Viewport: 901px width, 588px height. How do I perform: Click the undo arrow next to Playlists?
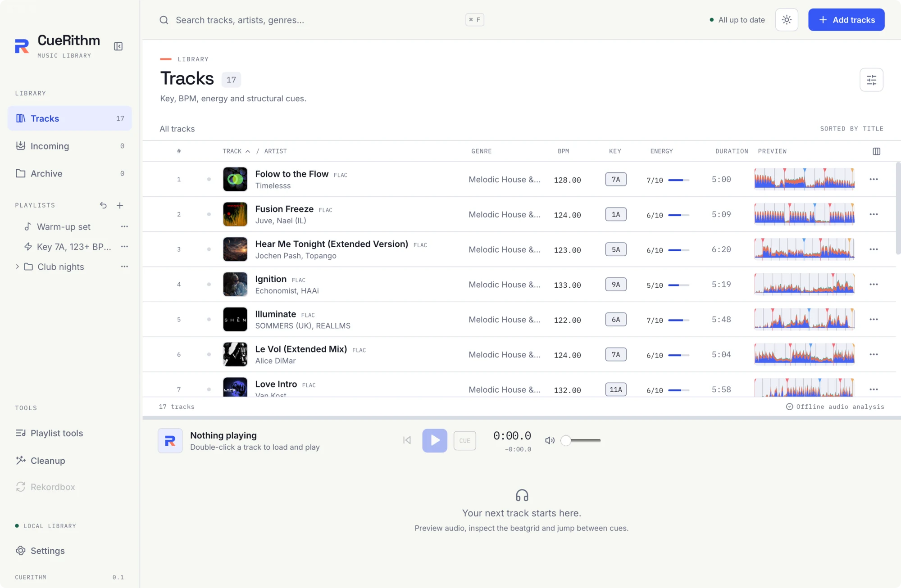click(103, 205)
